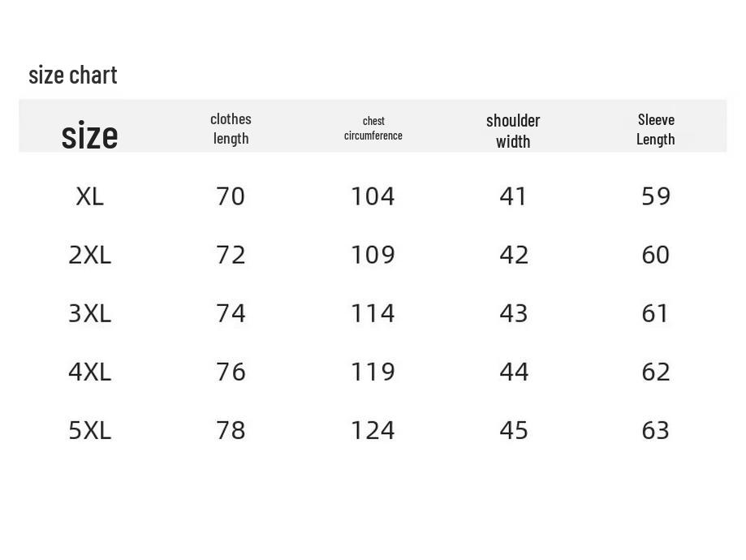Click the "clothes length" column header
746x560 pixels.
click(231, 128)
